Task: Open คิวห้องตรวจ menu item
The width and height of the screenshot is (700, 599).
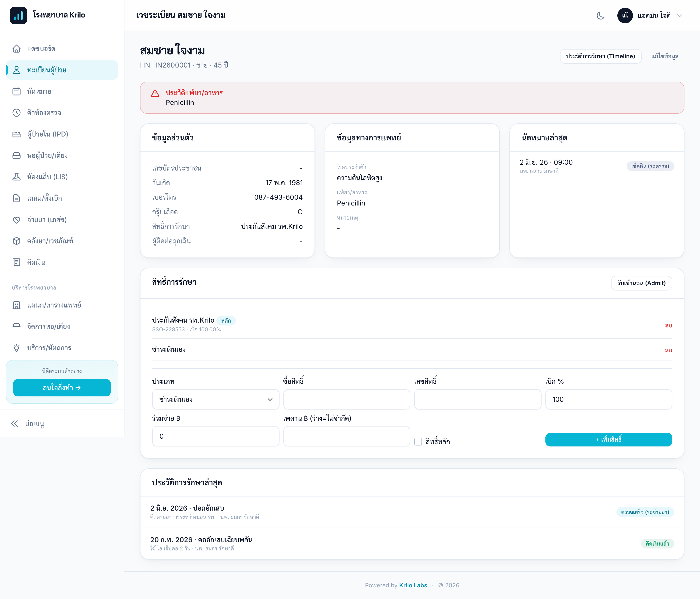Action: click(62, 113)
